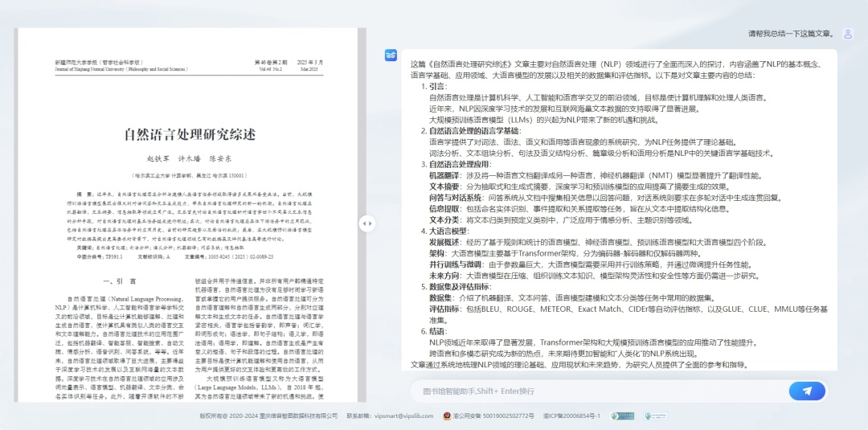Viewport: 868px width, 430px height.
Task: Click the blue paper-plane send button
Action: pos(807,391)
